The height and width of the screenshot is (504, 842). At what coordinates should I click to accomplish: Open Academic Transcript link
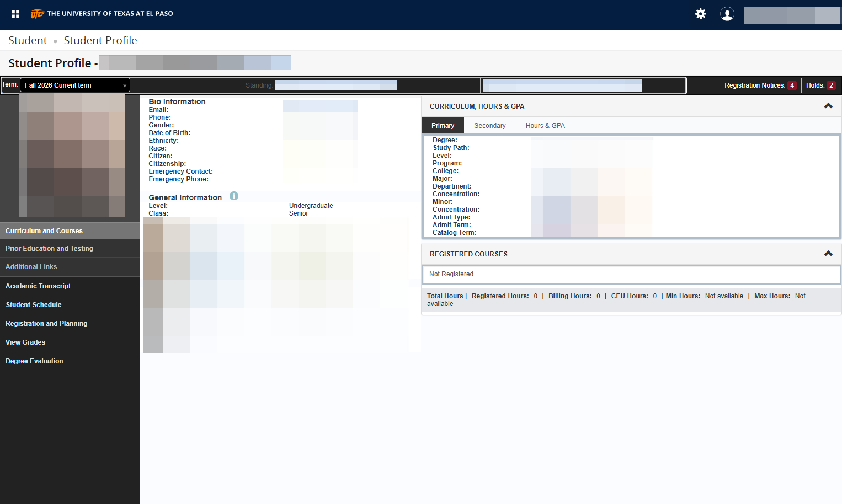coord(38,286)
